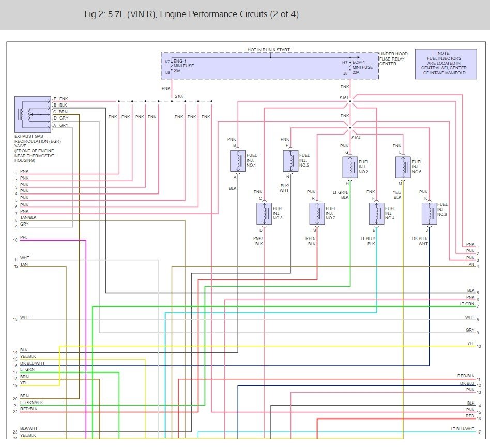Click the RED/BLK label under injector No.7
The image size is (490, 448).
[311, 241]
